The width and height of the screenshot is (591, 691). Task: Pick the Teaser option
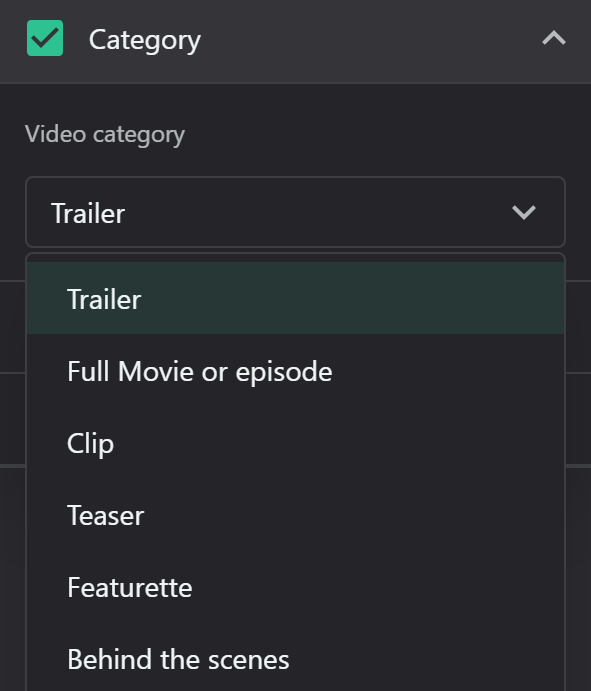[295, 515]
